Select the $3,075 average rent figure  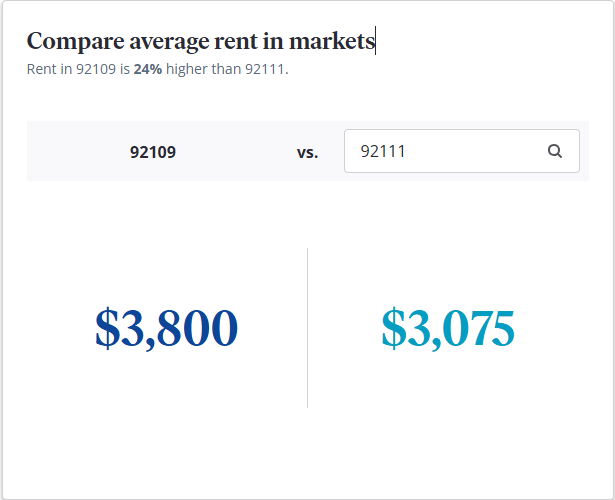447,328
